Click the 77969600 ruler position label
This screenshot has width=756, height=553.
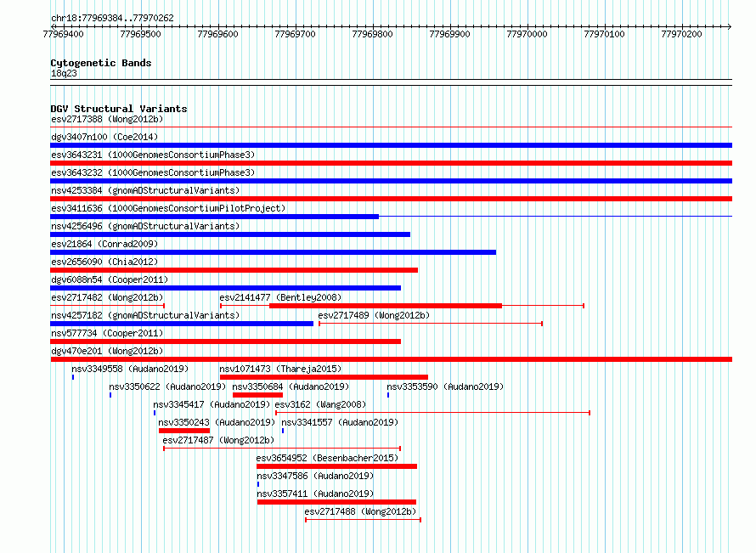point(218,34)
